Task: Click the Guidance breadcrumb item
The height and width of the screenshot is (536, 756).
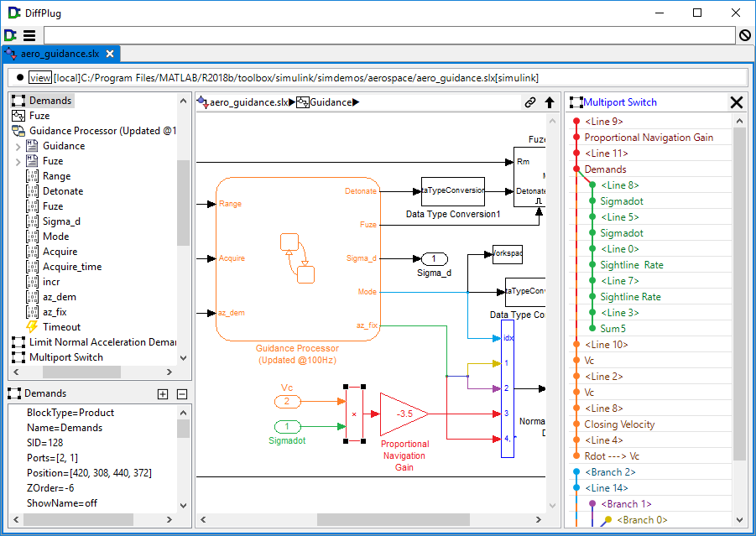Action: [x=331, y=102]
